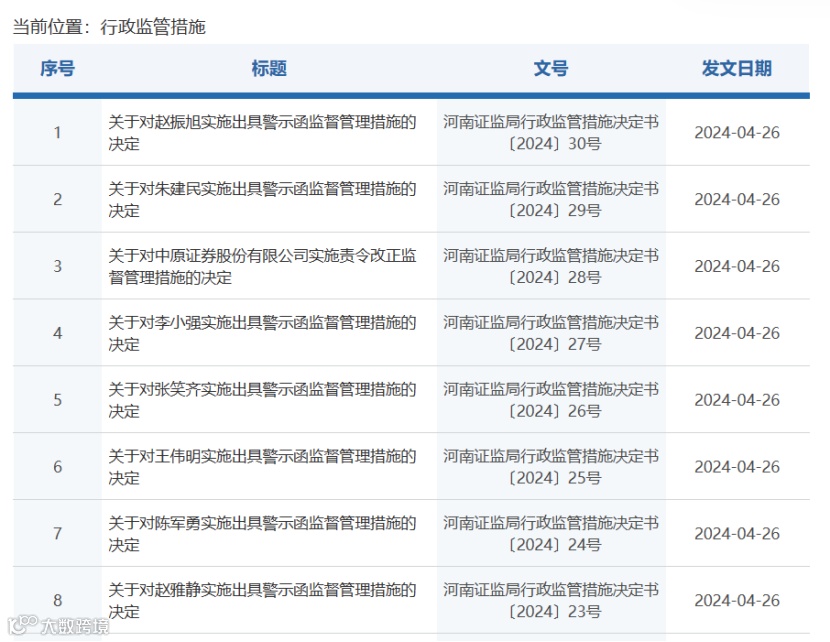
Task: Click the date in row 4
Action: coord(737,333)
